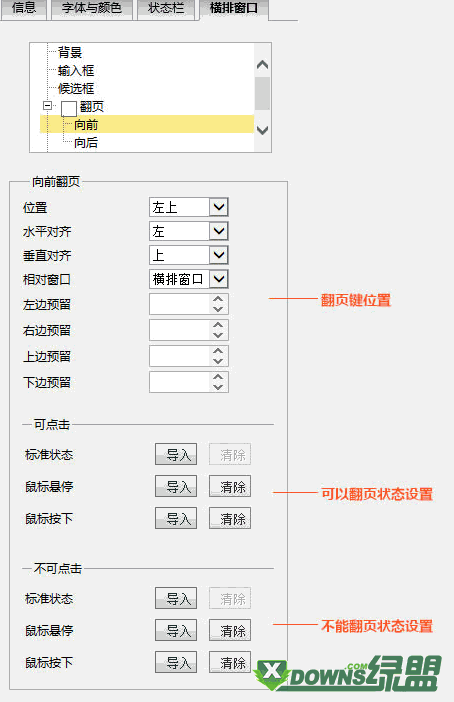The image size is (454, 702).
Task: Open the 水平对齐 dropdown
Action: 219,231
